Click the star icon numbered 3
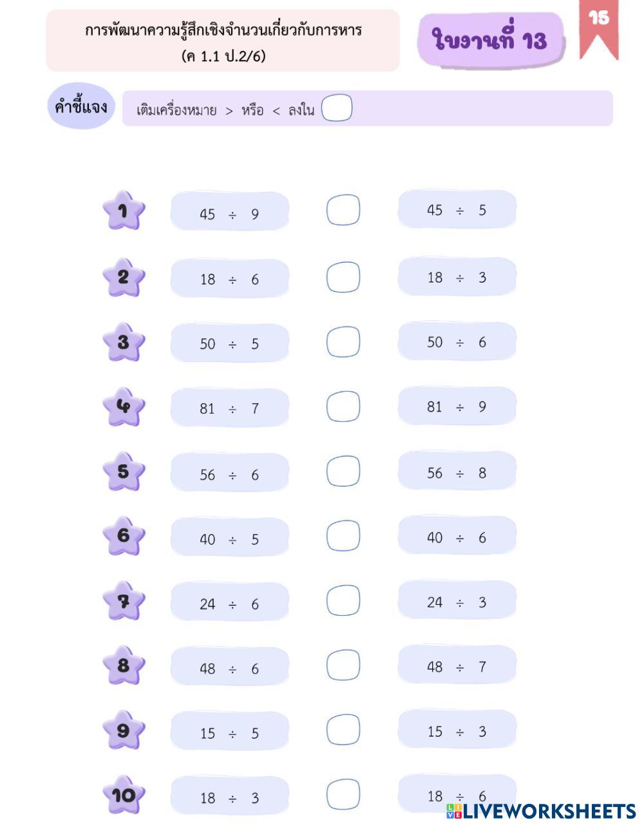Viewport: 644px width, 827px height. [123, 342]
